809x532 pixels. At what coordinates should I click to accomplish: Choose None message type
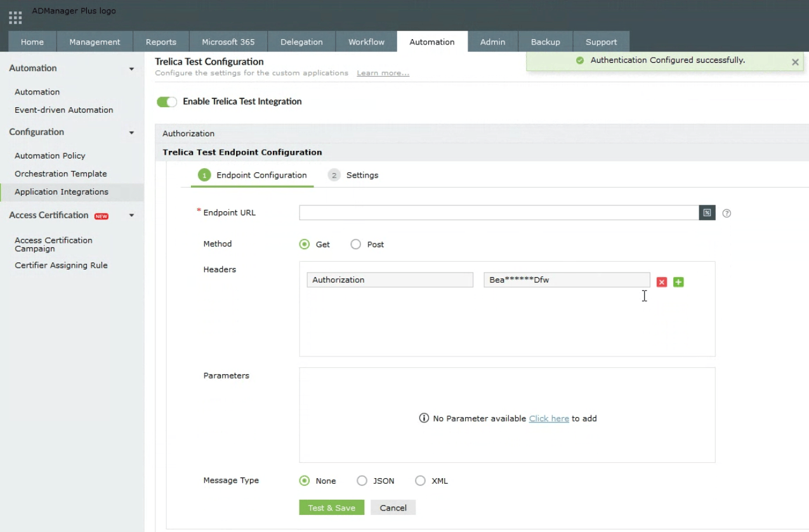click(305, 481)
